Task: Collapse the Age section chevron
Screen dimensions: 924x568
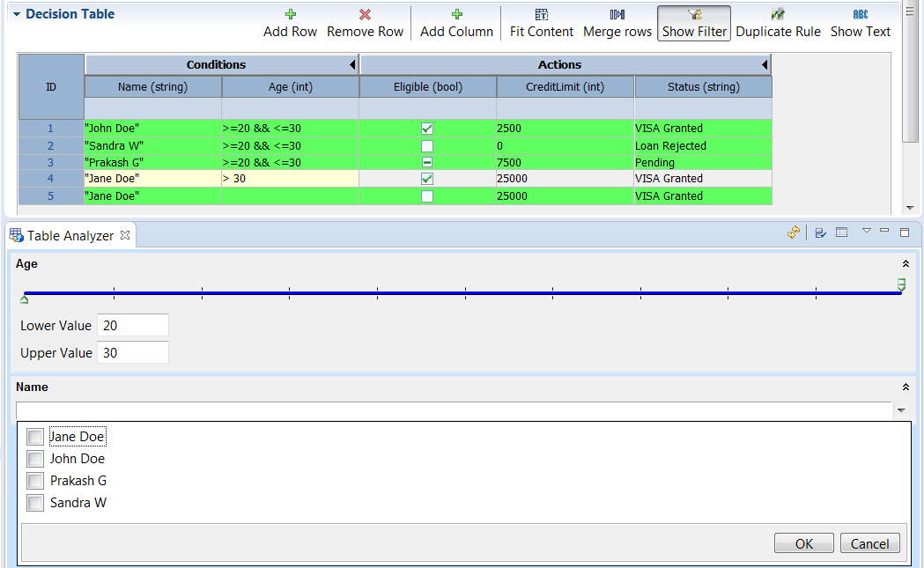Action: coord(905,263)
